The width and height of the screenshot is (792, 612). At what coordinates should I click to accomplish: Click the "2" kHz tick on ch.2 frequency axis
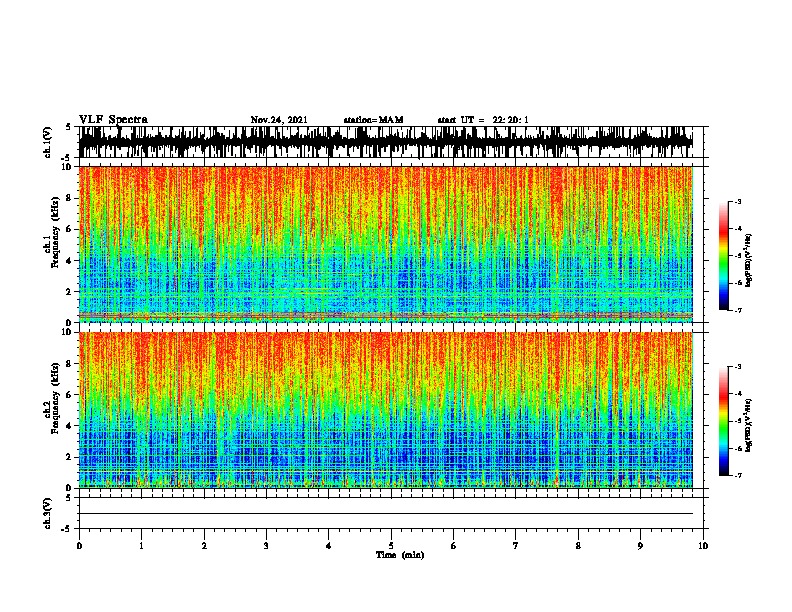tap(70, 457)
